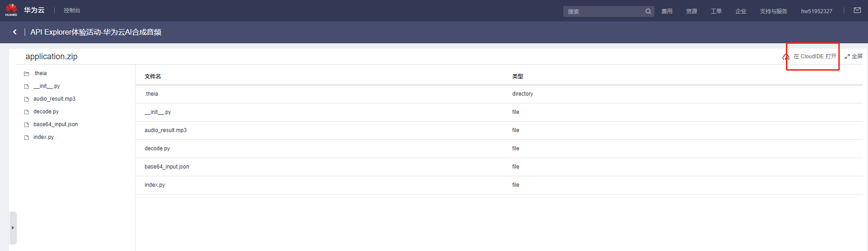Click the Huawei Cloud logo

pos(11,10)
